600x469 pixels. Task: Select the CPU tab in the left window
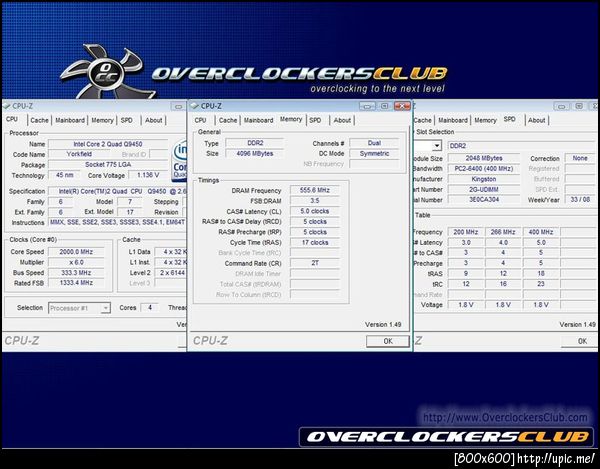point(12,119)
